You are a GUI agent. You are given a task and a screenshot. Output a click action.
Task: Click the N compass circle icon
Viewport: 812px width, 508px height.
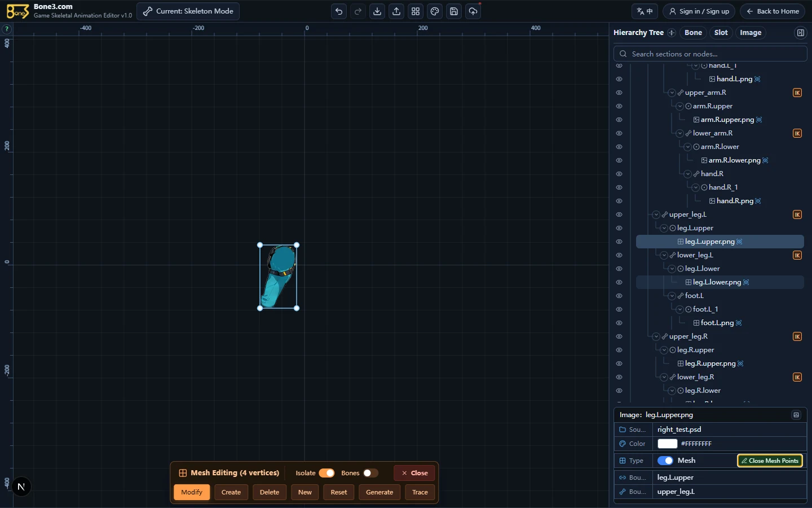tap(21, 487)
